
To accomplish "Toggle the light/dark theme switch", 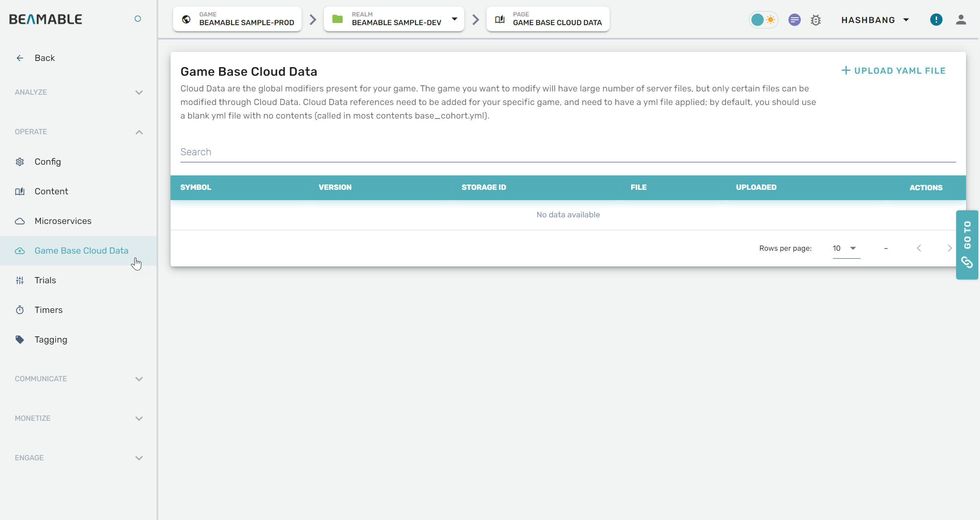I will 763,20.
